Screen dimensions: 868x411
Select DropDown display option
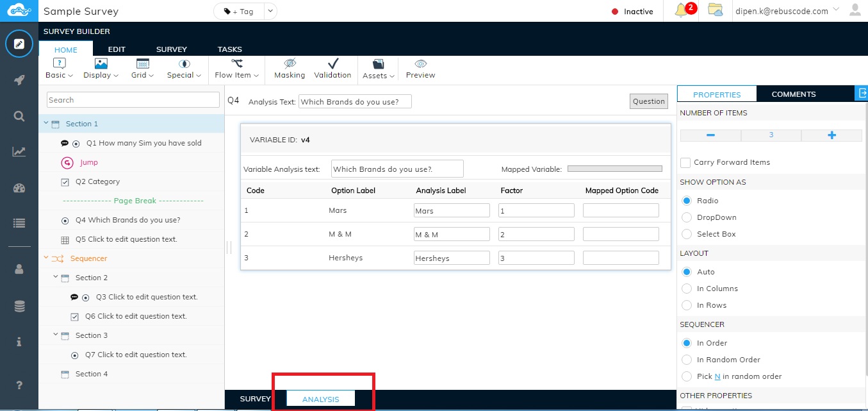(x=687, y=217)
